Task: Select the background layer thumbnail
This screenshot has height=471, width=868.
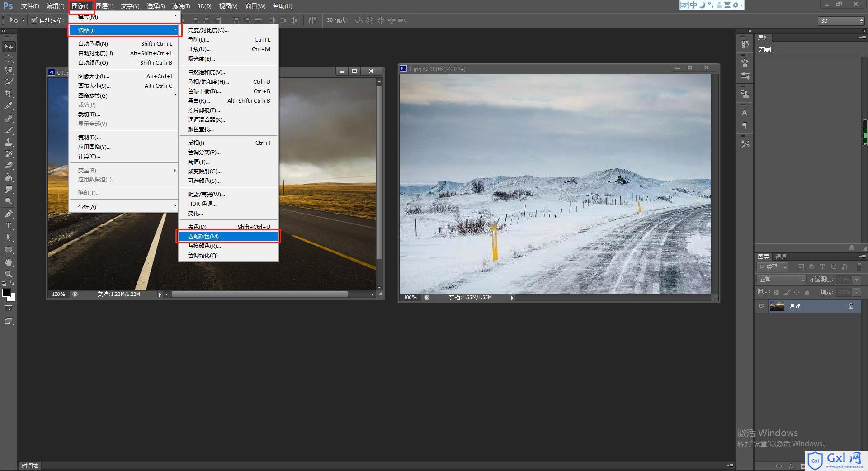Action: point(777,306)
